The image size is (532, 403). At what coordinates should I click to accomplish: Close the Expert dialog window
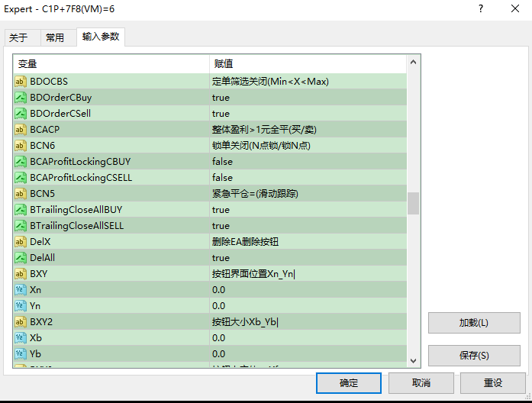tap(515, 9)
